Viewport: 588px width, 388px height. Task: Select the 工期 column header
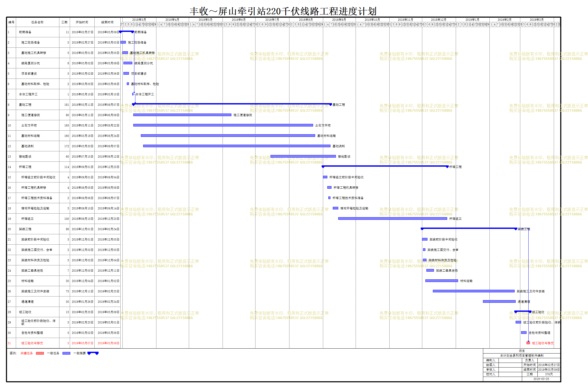coord(64,22)
